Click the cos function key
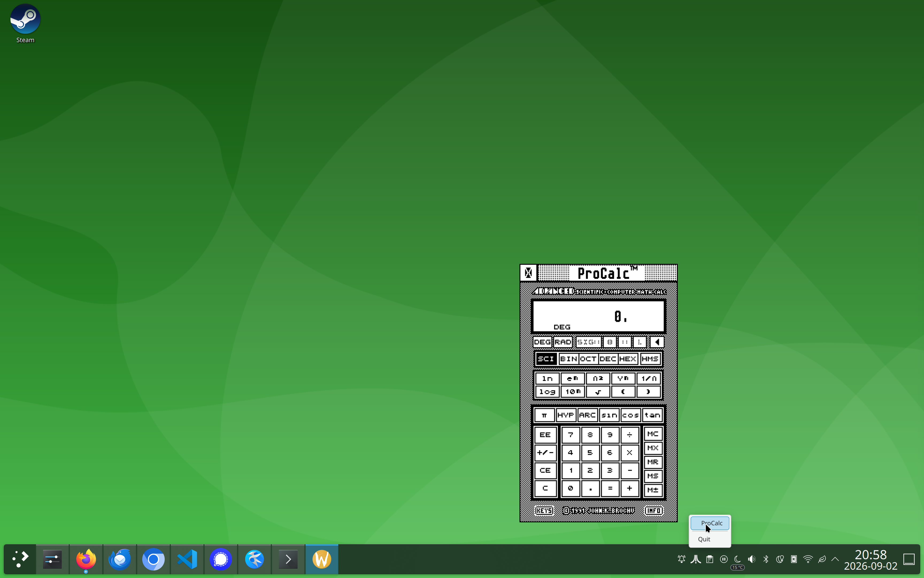The image size is (924, 578). tap(630, 415)
